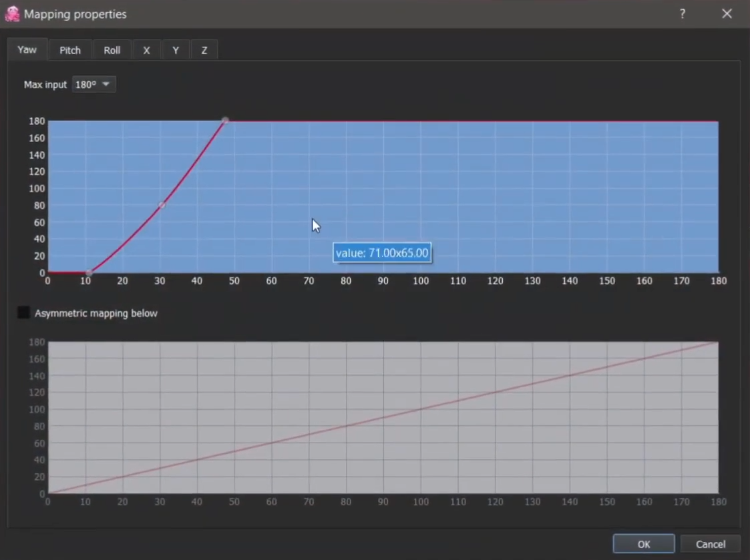Click the Max input label
Viewport: 750px width, 560px height.
point(45,85)
